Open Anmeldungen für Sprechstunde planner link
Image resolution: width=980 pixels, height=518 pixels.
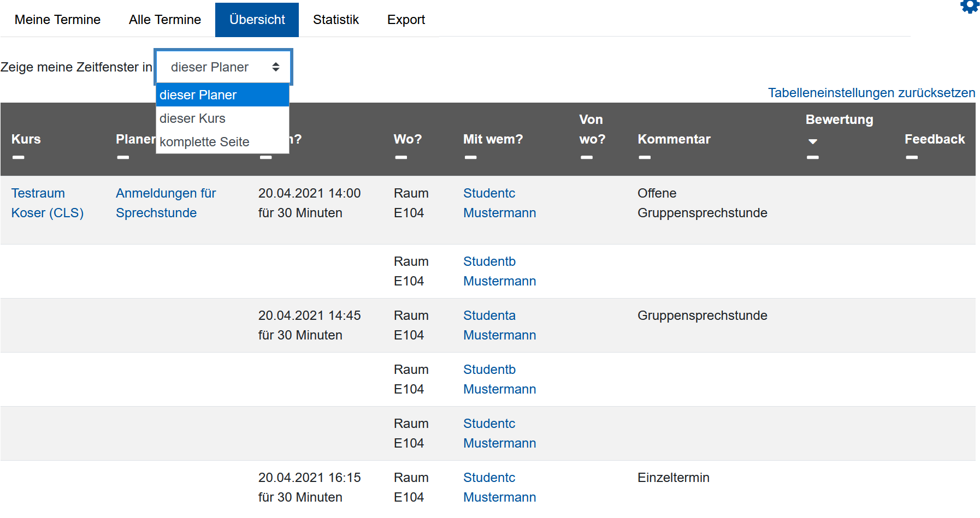point(166,203)
